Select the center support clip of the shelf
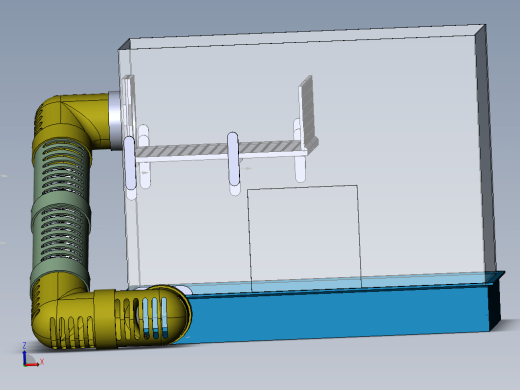Screen dimensions: 520x390 (233, 159)
